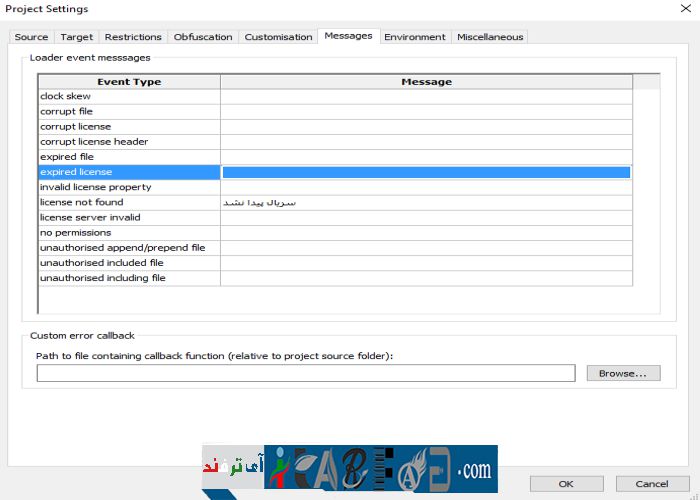Switch to the Source tab

pos(31,37)
